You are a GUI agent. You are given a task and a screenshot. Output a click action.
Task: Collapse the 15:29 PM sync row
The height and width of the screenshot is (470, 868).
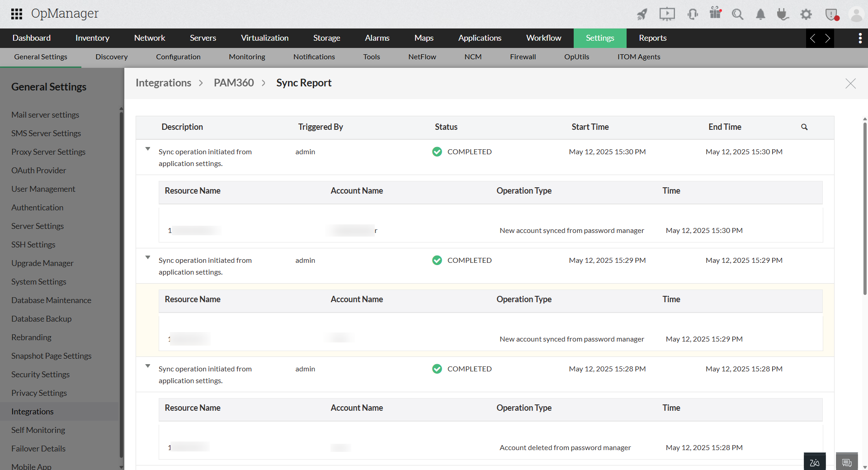[148, 257]
